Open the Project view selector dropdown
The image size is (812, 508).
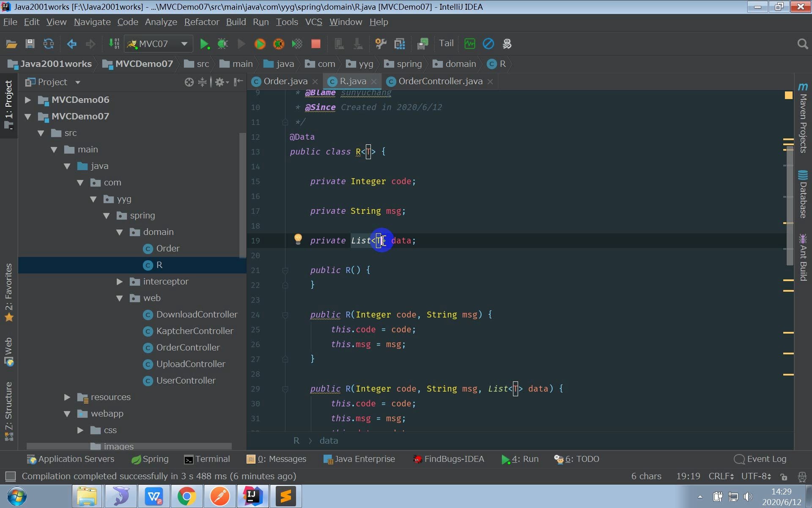[52, 82]
